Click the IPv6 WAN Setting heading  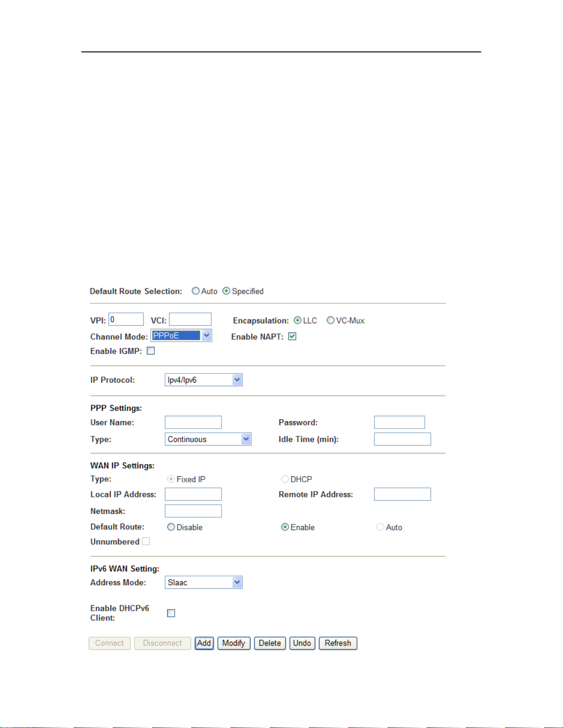point(125,569)
